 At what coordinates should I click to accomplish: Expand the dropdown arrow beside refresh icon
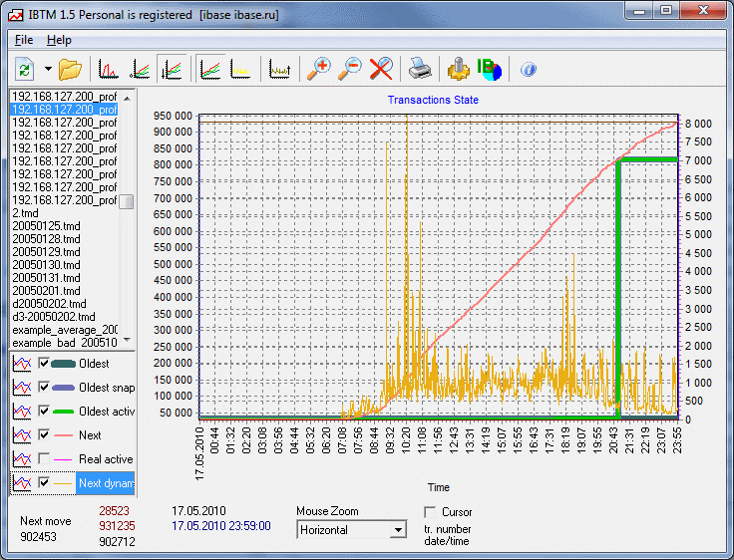pyautogui.click(x=47, y=69)
